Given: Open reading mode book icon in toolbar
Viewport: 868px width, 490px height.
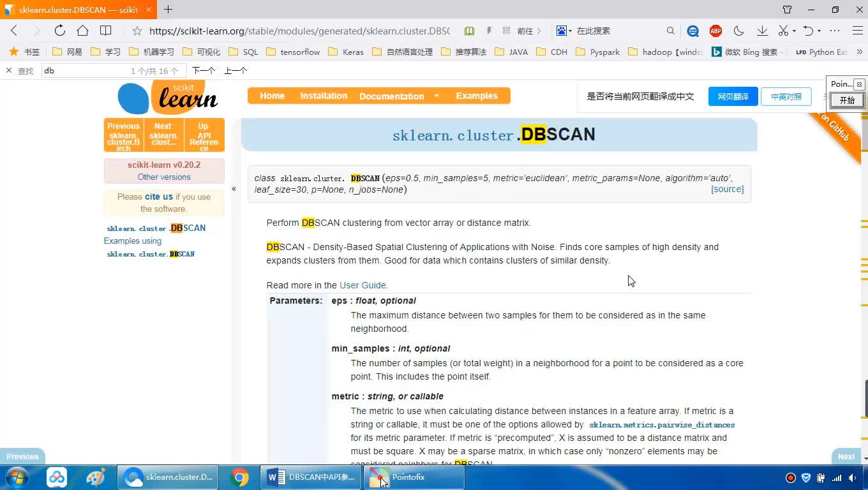Looking at the screenshot, I should pos(106,31).
